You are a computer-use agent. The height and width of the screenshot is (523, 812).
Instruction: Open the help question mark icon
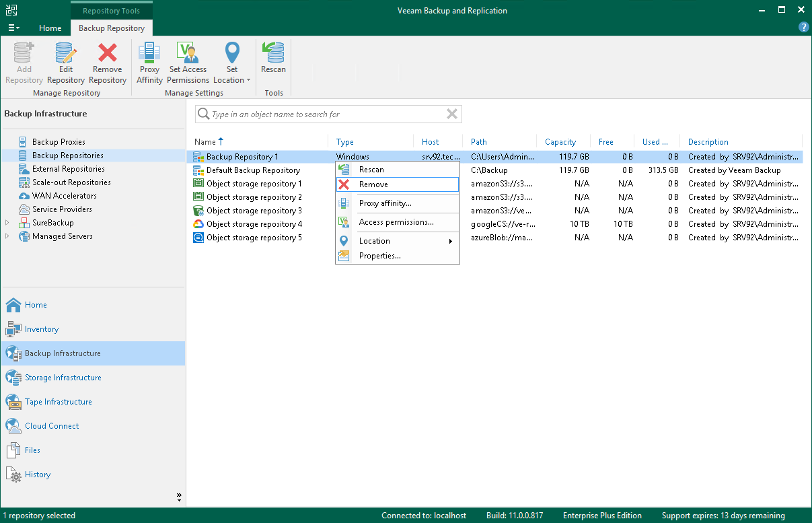point(803,28)
